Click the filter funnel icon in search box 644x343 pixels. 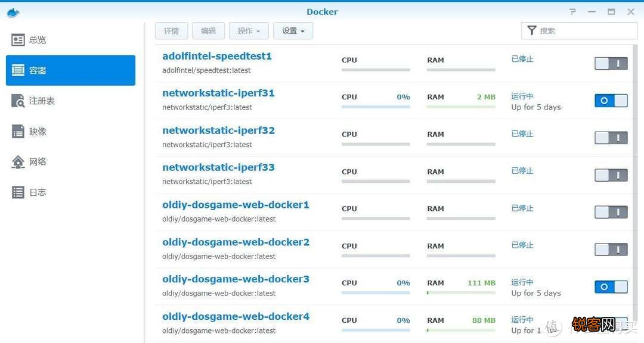click(532, 30)
